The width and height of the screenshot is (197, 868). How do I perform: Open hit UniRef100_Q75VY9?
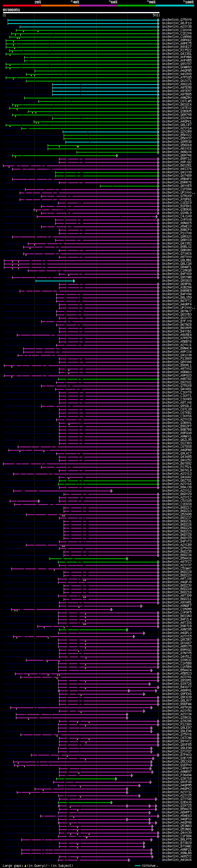[177, 20]
